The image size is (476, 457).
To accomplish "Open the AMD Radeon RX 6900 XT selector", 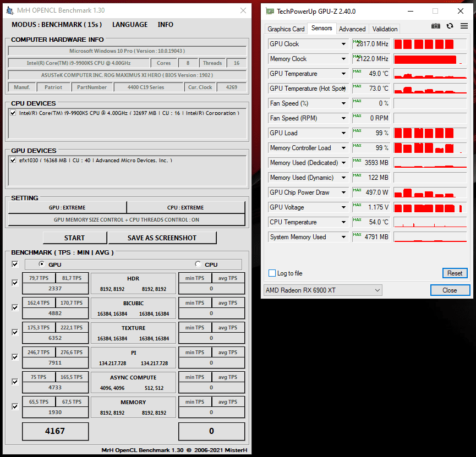I will [x=322, y=290].
